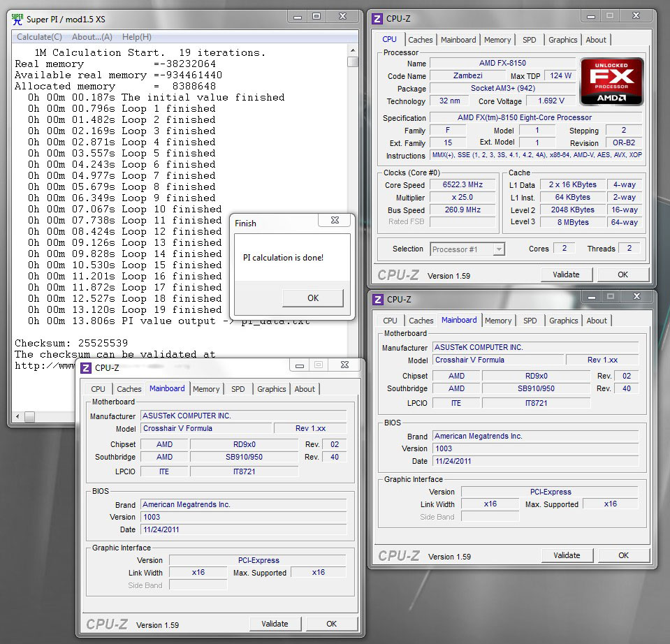Click OK in right Mainboard CPU-Z window
The width and height of the screenshot is (670, 644).
tap(623, 555)
